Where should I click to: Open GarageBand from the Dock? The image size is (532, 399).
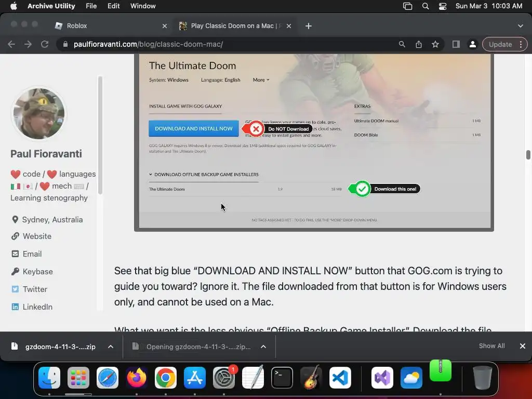click(x=311, y=378)
